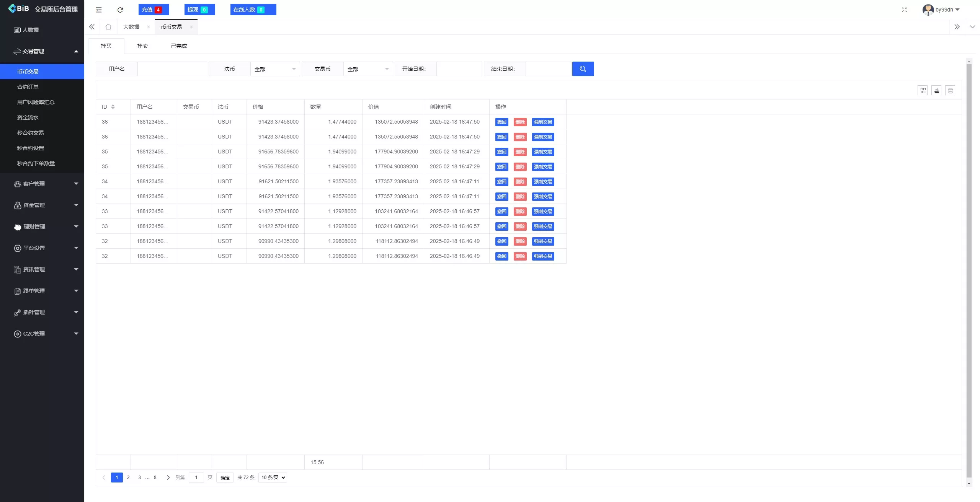This screenshot has width=980, height=502.
Task: Change page size via the 10条/页 selector
Action: point(272,478)
